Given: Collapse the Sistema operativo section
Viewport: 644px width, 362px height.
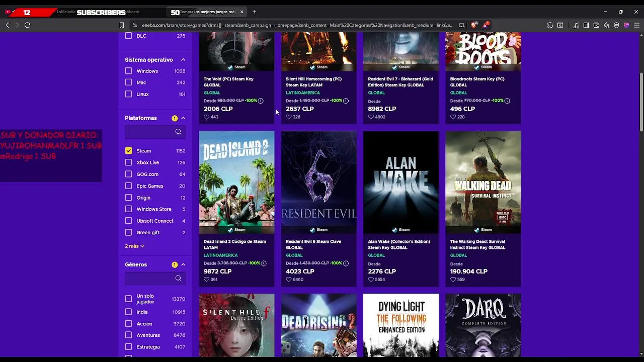Looking at the screenshot, I should coord(183,60).
